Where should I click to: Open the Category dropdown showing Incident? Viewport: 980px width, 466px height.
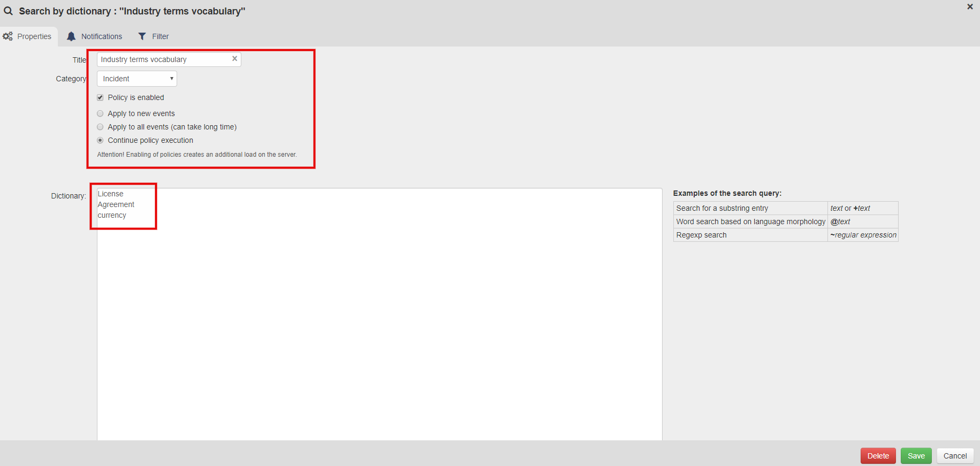137,79
